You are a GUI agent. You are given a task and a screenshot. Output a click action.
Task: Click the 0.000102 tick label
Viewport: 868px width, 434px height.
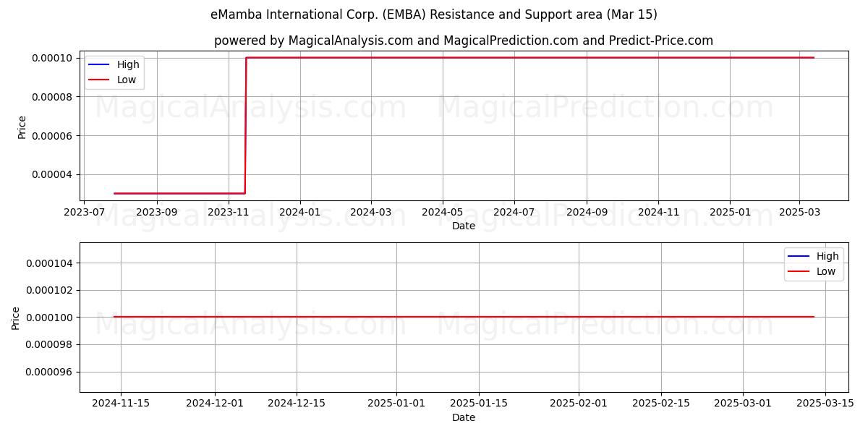click(x=50, y=290)
